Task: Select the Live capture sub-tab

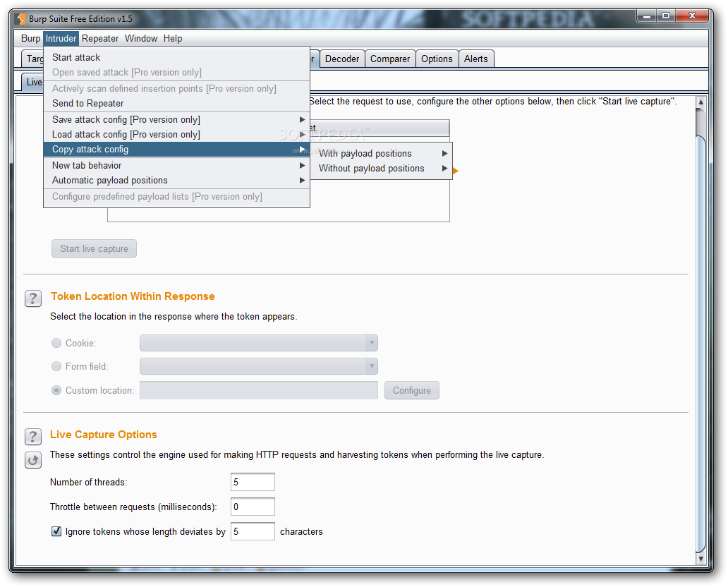Action: click(32, 83)
